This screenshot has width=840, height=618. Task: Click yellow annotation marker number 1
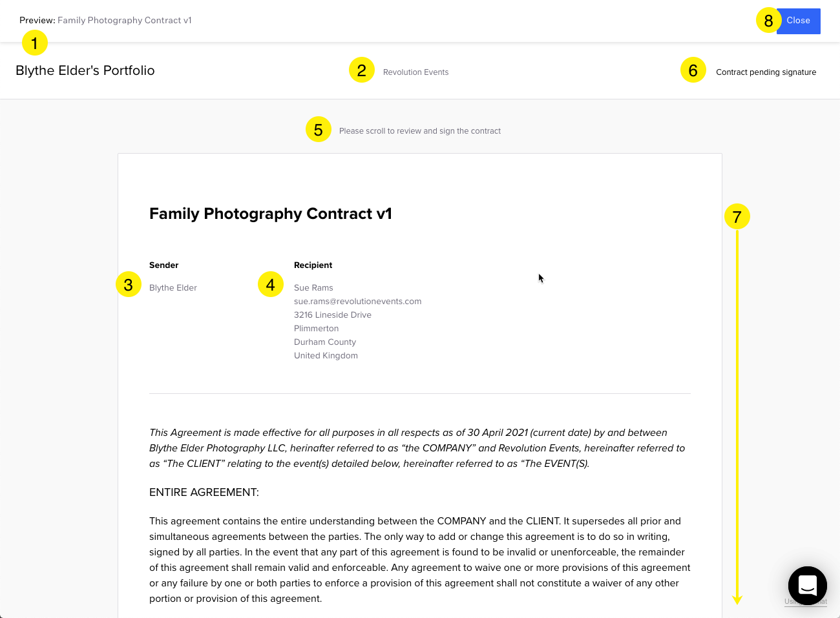[35, 43]
